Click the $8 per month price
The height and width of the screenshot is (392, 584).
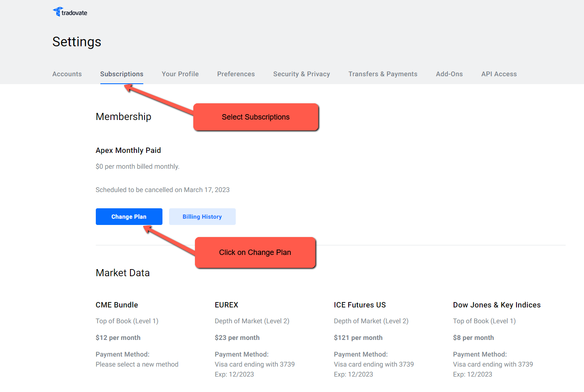point(474,338)
